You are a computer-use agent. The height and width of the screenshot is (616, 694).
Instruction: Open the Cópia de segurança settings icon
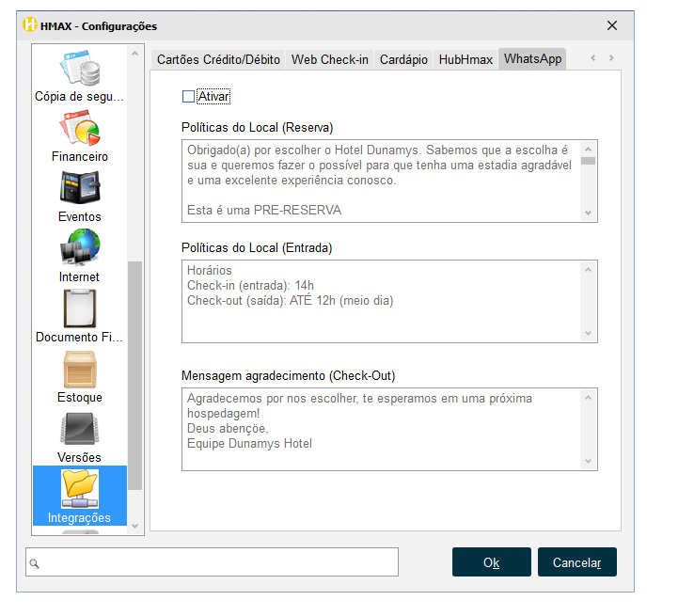[x=80, y=69]
